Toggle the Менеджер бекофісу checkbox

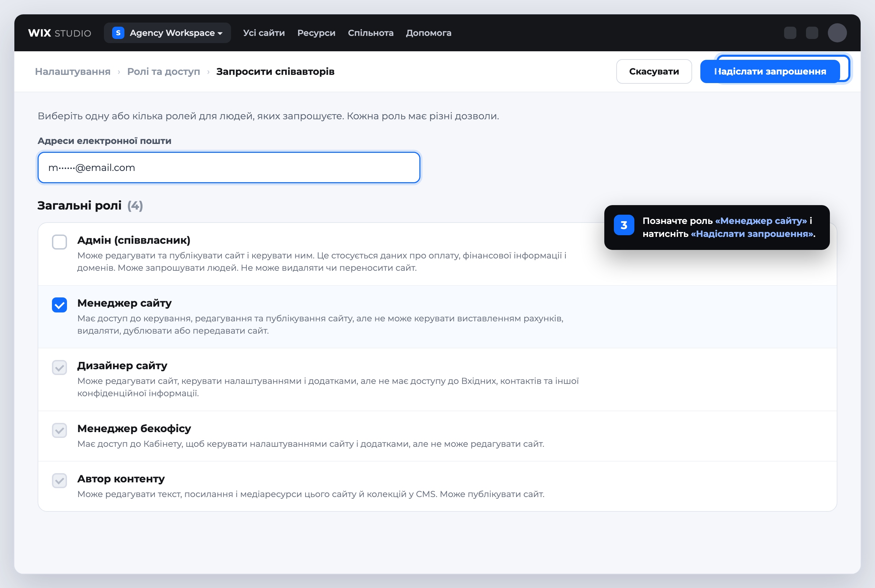[59, 430]
